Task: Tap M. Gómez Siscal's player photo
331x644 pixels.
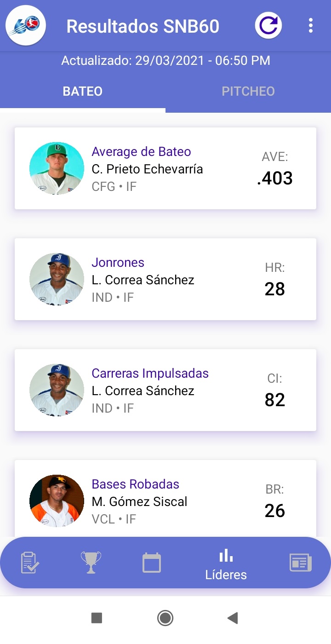Action: point(57,501)
